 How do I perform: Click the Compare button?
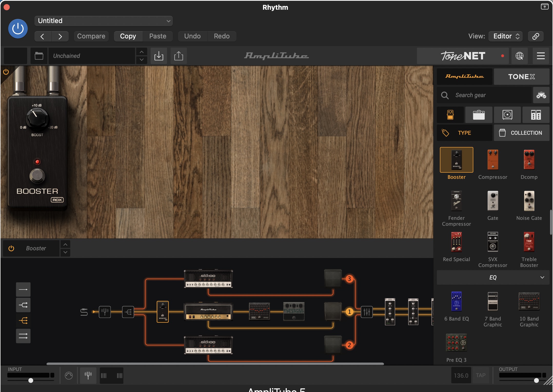pos(91,36)
